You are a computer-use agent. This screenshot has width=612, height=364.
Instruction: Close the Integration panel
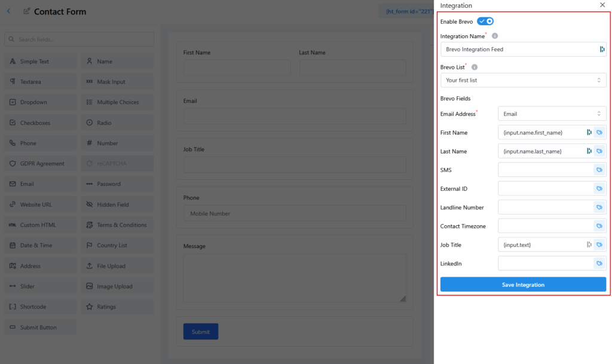click(x=602, y=5)
